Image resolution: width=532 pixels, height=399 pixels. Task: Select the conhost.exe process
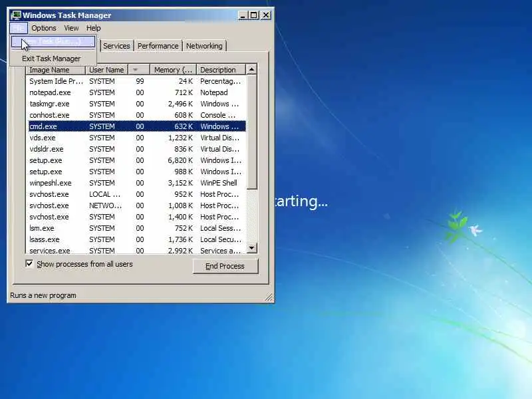coord(137,115)
